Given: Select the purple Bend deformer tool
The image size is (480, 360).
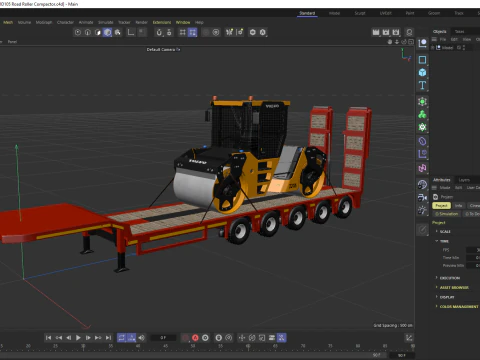Looking at the screenshot, I should [x=422, y=141].
